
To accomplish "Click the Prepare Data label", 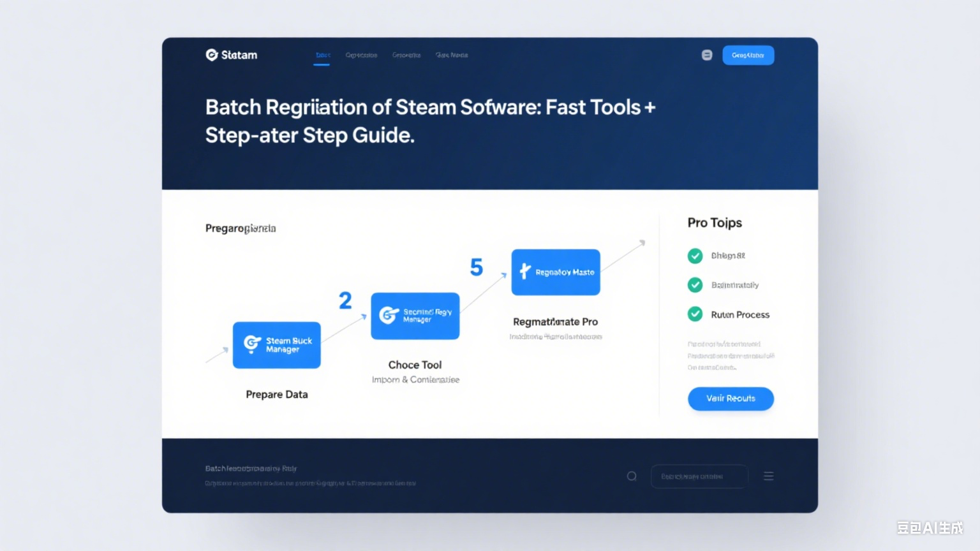I will [277, 394].
